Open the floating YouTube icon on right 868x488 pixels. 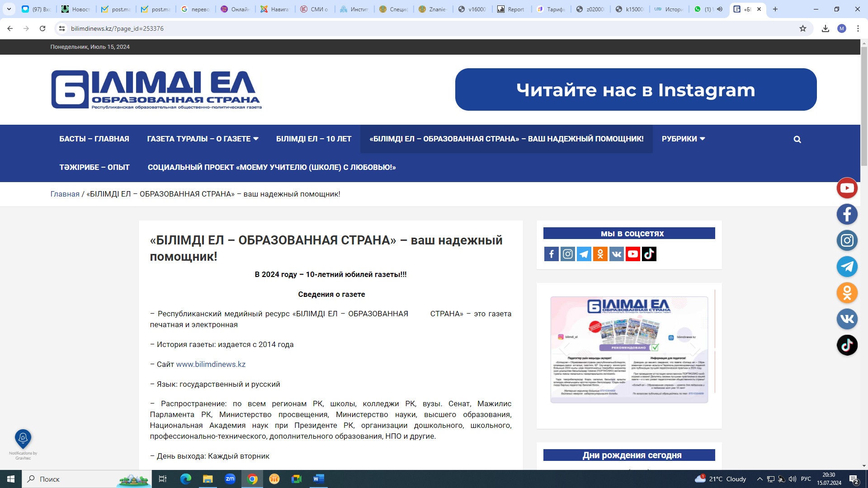847,188
